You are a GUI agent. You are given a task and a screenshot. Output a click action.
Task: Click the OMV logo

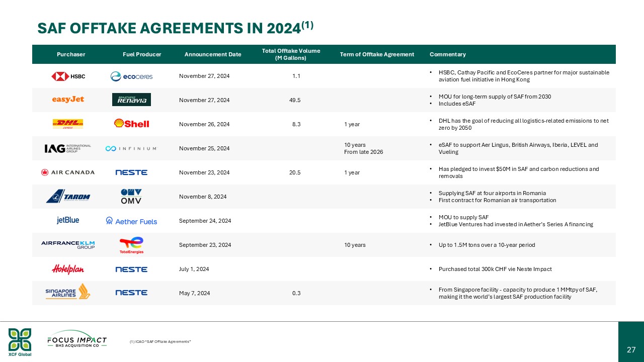[x=131, y=196]
